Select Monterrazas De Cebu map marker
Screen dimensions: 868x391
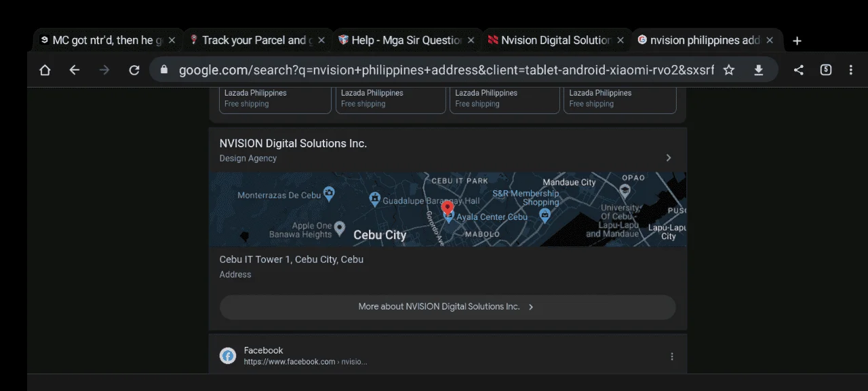click(329, 194)
